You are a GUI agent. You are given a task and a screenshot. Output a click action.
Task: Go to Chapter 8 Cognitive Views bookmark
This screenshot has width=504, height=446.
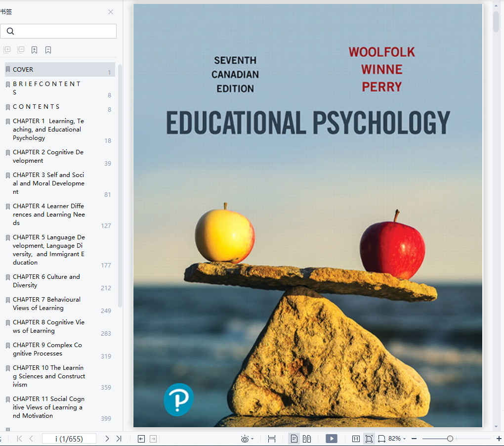click(60, 326)
